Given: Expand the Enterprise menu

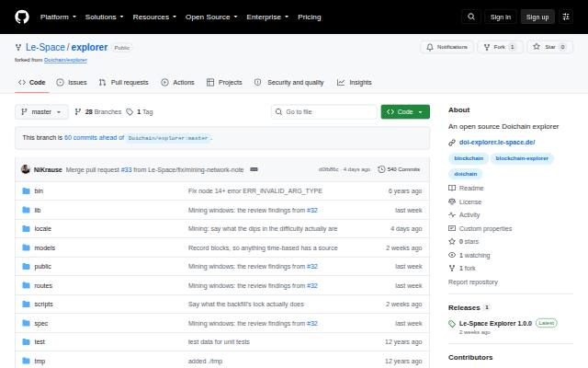Looking at the screenshot, I should pos(267,17).
